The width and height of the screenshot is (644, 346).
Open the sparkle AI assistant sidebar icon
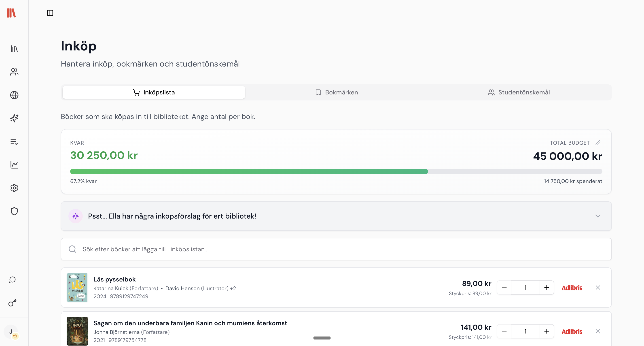click(x=14, y=118)
